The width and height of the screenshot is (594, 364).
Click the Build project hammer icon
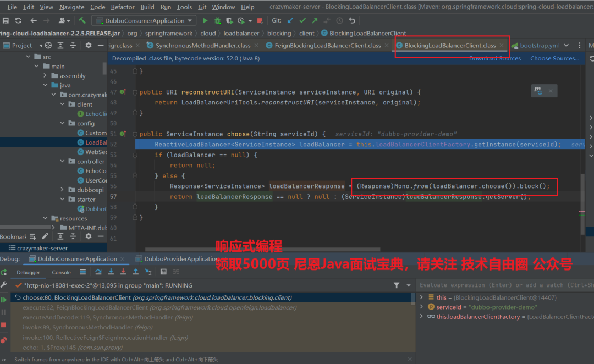click(x=82, y=21)
